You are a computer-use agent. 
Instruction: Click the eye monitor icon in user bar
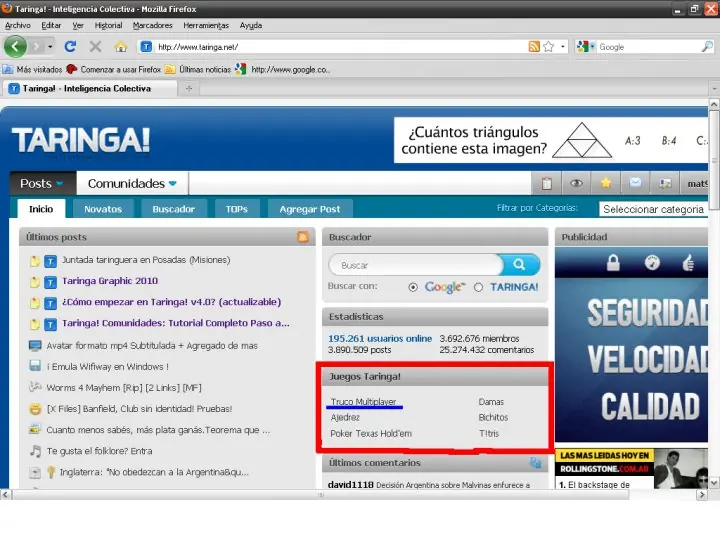[576, 183]
